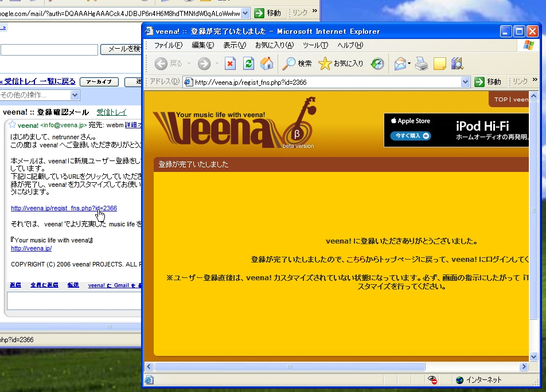This screenshot has width=546, height=392.
Task: Open the regist_fns.php?id=2366 link in the email
Action: (x=64, y=208)
